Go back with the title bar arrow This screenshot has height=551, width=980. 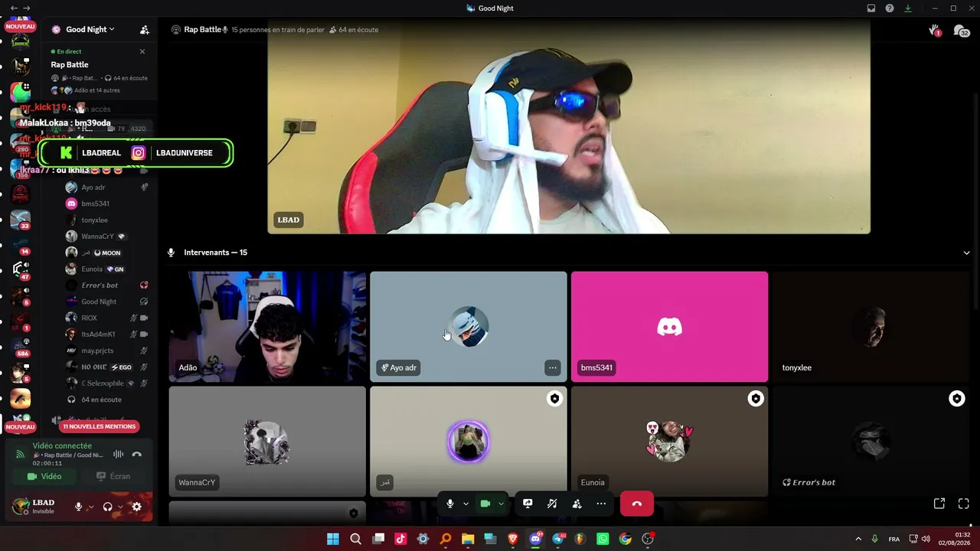pyautogui.click(x=14, y=8)
